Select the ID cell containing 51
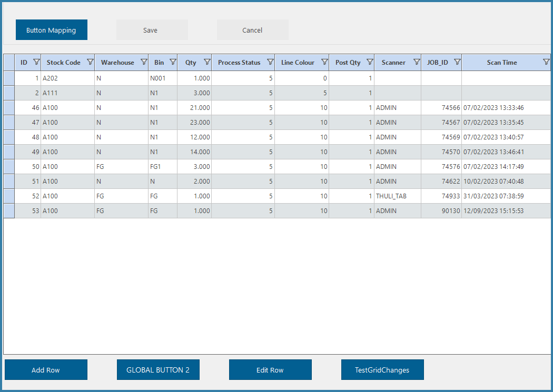This screenshot has height=392, width=553. 28,182
